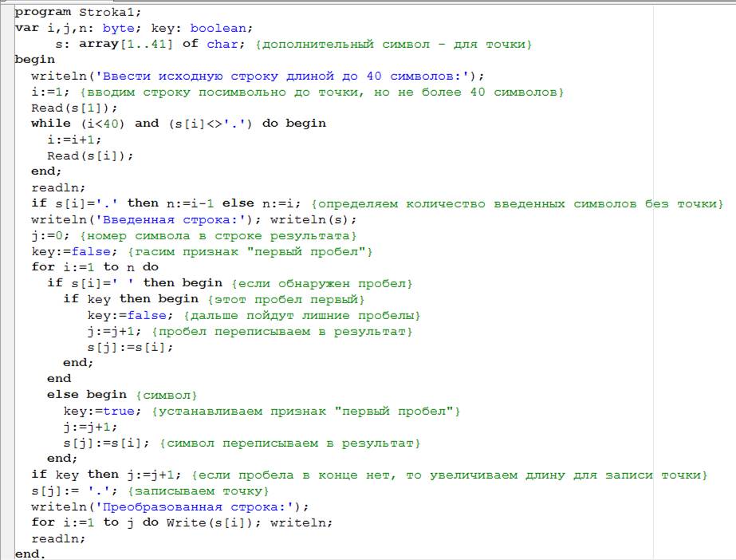Select the comment 'дополнительный символ – для точки'
The image size is (736, 560).
pyautogui.click(x=393, y=44)
